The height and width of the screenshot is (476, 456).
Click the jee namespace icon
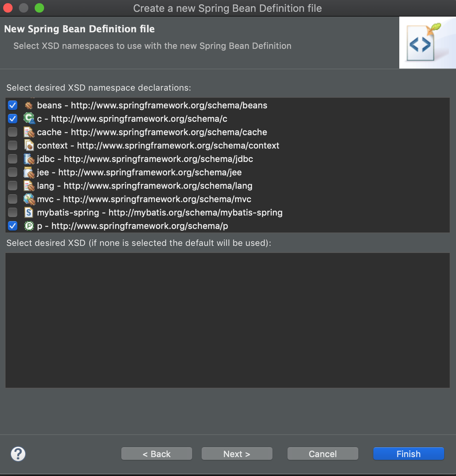coord(29,172)
